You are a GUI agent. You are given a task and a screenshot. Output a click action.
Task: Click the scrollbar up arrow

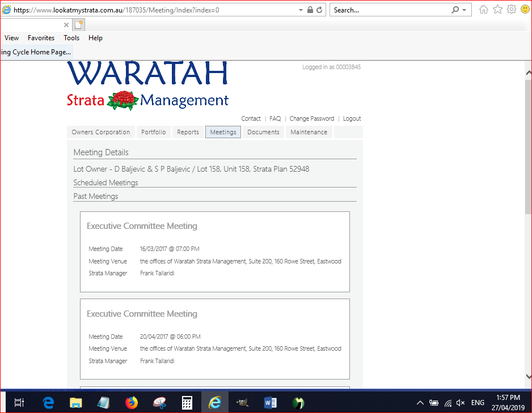529,73
